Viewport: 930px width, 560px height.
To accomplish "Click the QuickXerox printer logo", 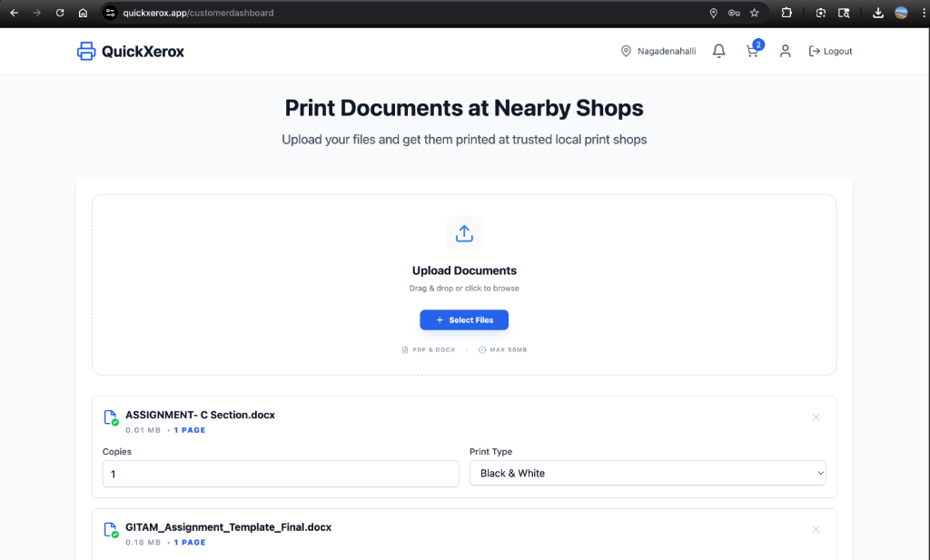I will (x=86, y=52).
